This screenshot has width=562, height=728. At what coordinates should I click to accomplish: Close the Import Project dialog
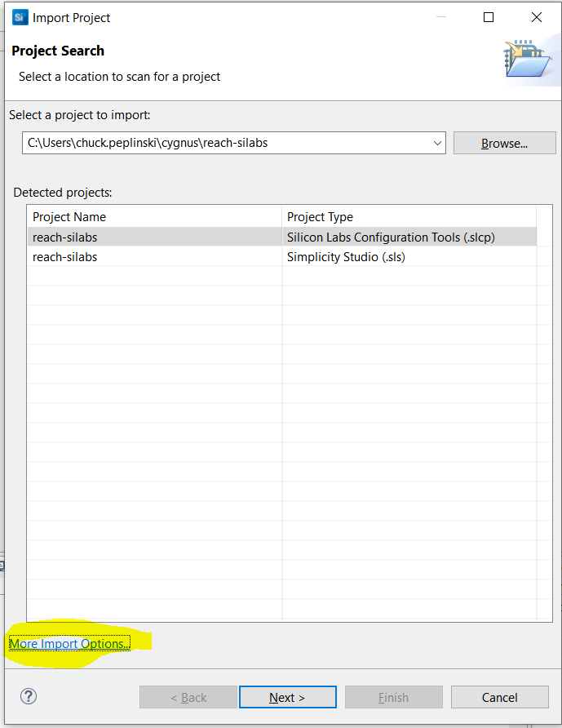(x=537, y=17)
